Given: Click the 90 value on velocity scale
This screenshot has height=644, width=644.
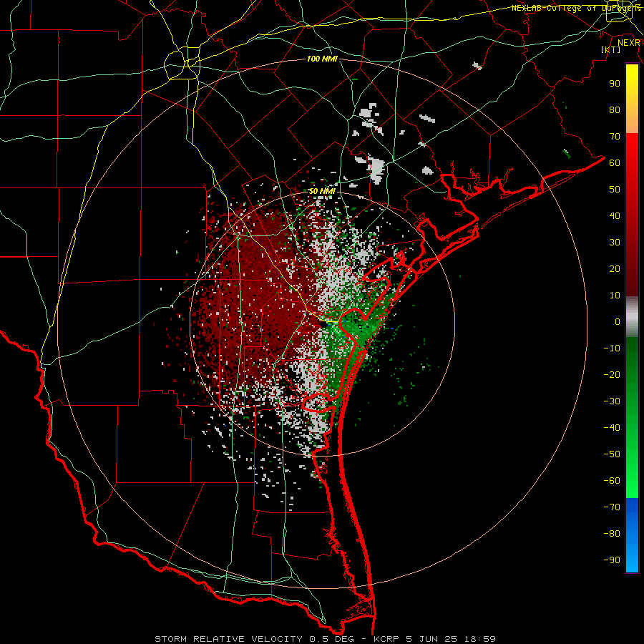Looking at the screenshot, I should click(615, 84).
